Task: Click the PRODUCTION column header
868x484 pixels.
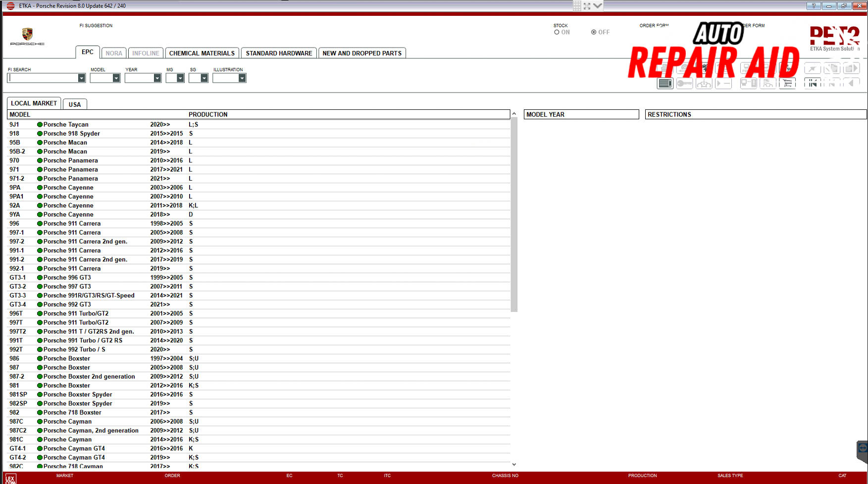Action: pos(208,114)
